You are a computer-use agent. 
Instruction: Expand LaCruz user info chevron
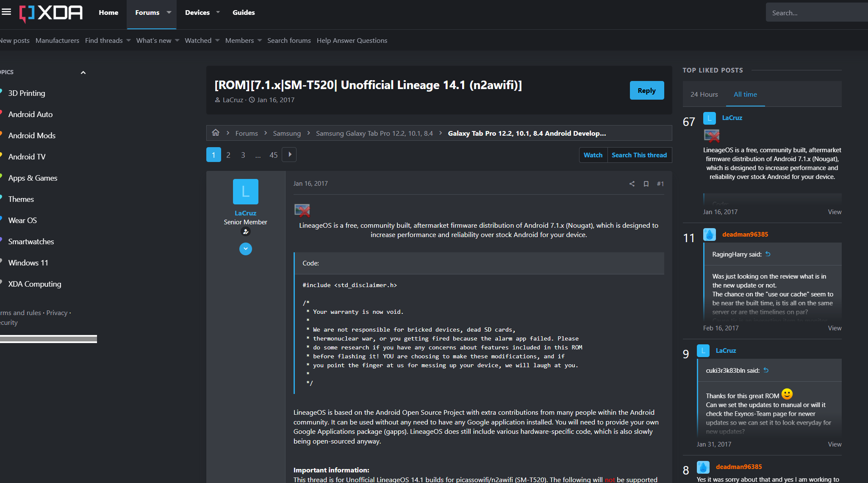(x=246, y=249)
